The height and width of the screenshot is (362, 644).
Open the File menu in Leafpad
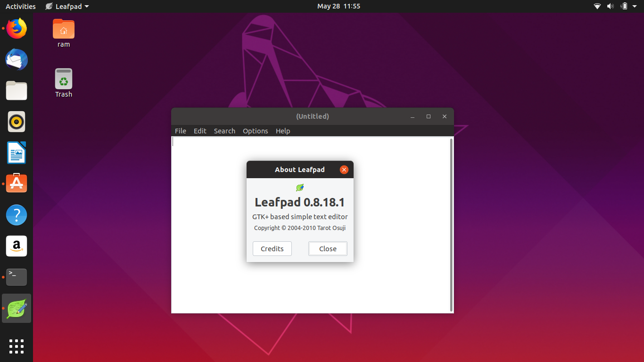click(x=181, y=131)
